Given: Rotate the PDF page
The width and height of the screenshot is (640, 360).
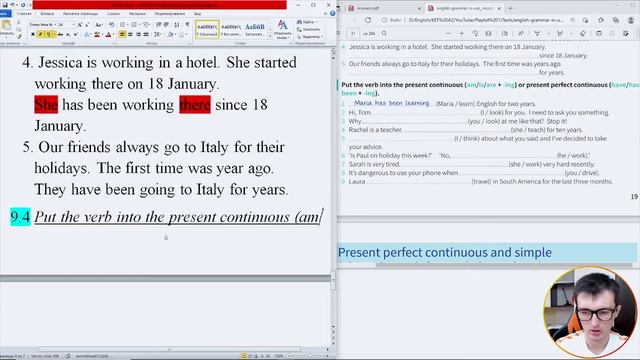Looking at the screenshot, I should click(x=475, y=33).
